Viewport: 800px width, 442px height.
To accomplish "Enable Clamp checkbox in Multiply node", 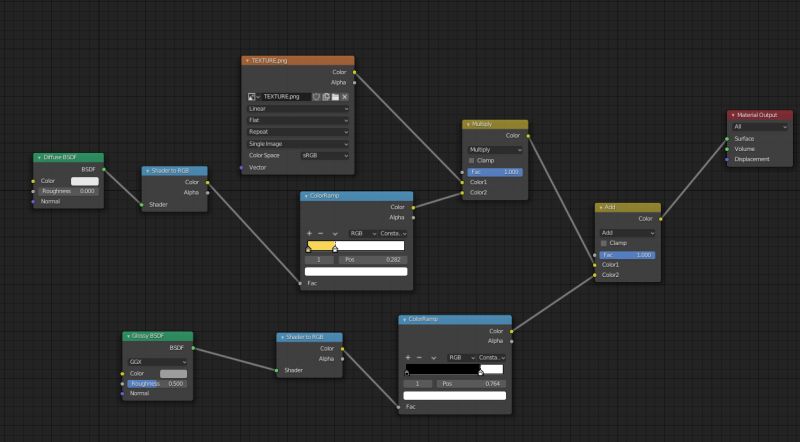I will pos(471,161).
